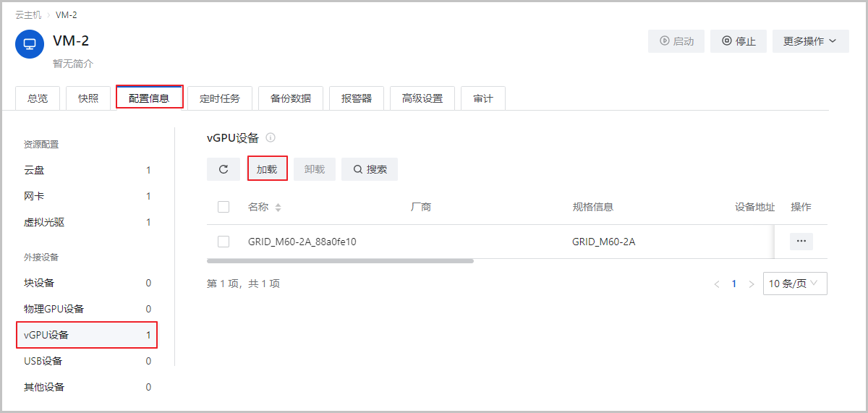868x413 pixels.
Task: Select 云盘 in the resource sidebar
Action: coord(34,170)
